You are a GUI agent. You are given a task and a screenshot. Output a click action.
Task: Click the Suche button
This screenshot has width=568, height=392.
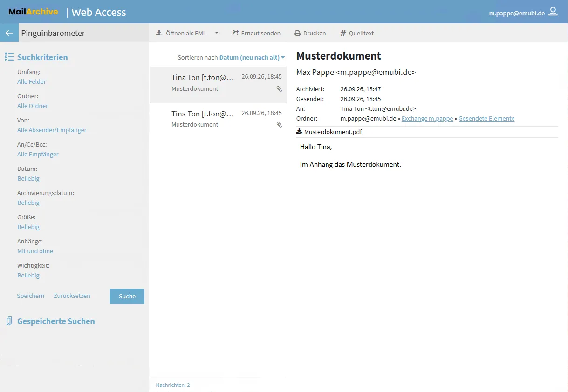point(127,296)
